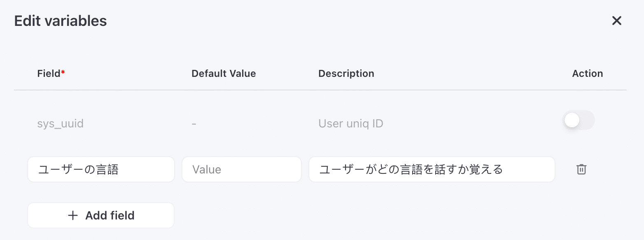
Task: Focus the field name input ユーザーの言語
Action: 101,169
